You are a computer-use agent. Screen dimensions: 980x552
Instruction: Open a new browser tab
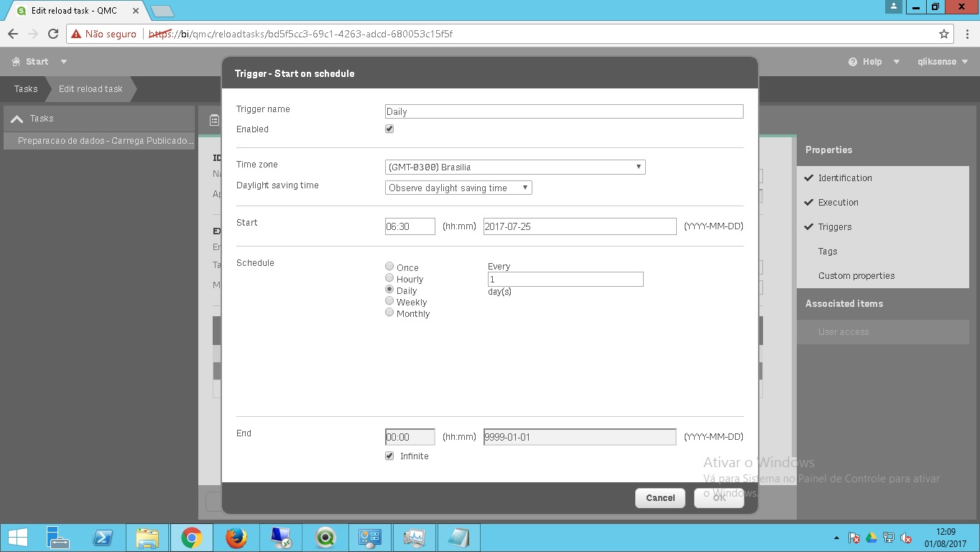click(x=162, y=11)
